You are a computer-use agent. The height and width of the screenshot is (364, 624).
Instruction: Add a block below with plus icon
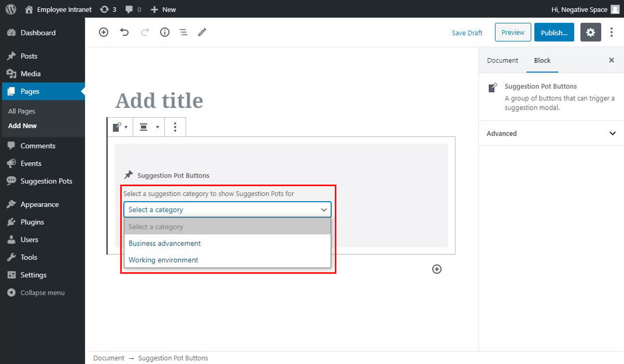437,269
